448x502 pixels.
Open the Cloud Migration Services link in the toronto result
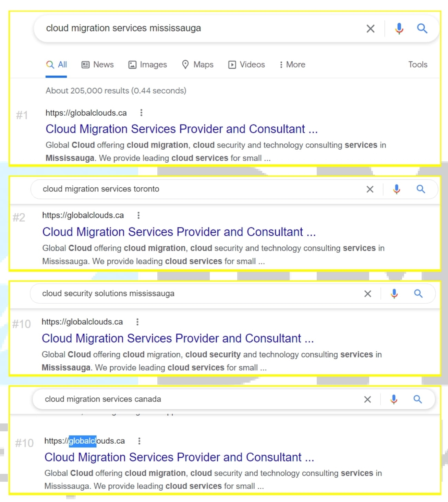click(x=179, y=232)
